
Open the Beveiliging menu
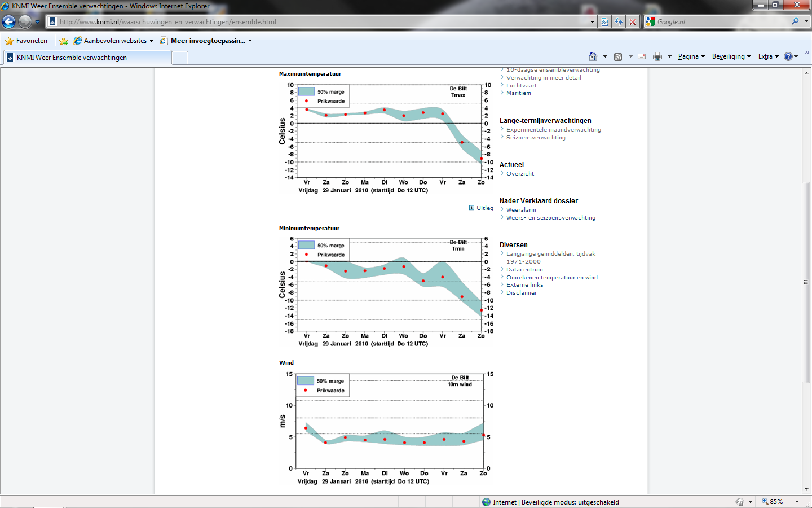point(731,56)
